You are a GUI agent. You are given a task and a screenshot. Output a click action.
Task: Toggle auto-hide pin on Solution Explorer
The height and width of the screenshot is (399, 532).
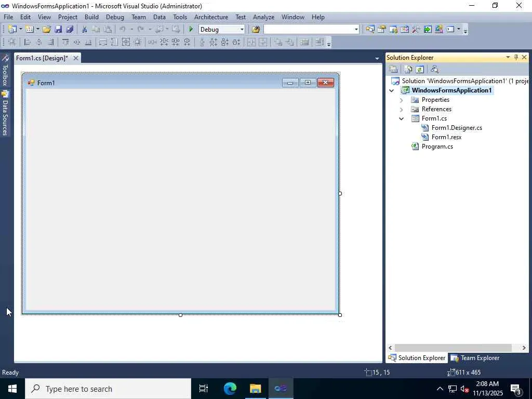coord(516,57)
